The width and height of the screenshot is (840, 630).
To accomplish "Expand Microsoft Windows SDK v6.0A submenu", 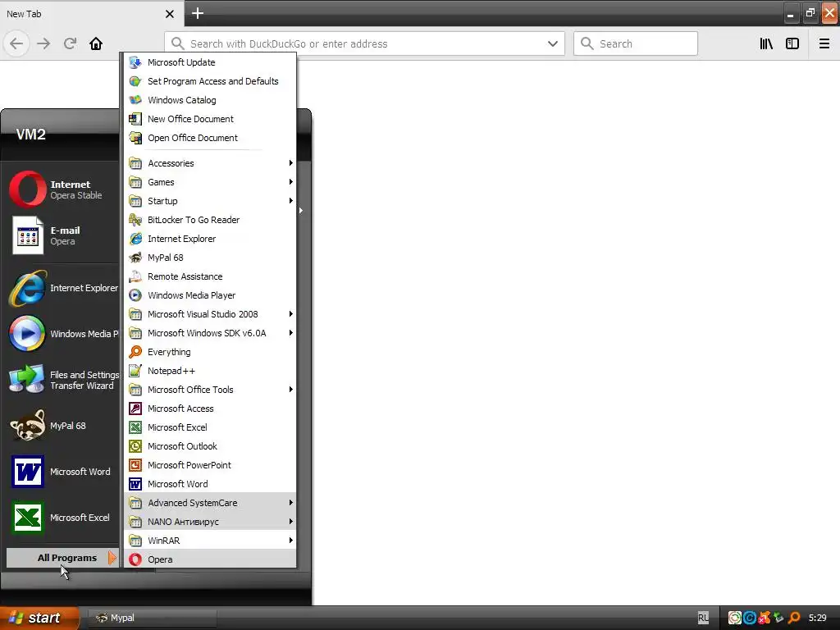I will click(210, 333).
